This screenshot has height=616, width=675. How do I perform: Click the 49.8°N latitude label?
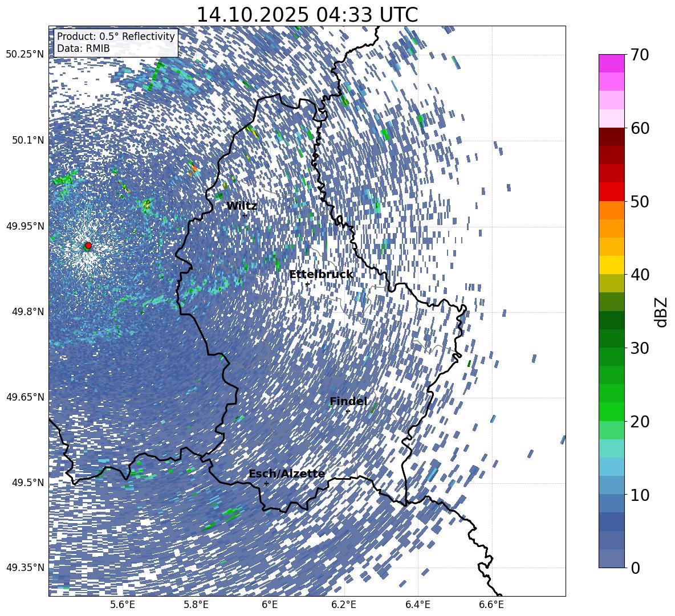click(x=28, y=311)
